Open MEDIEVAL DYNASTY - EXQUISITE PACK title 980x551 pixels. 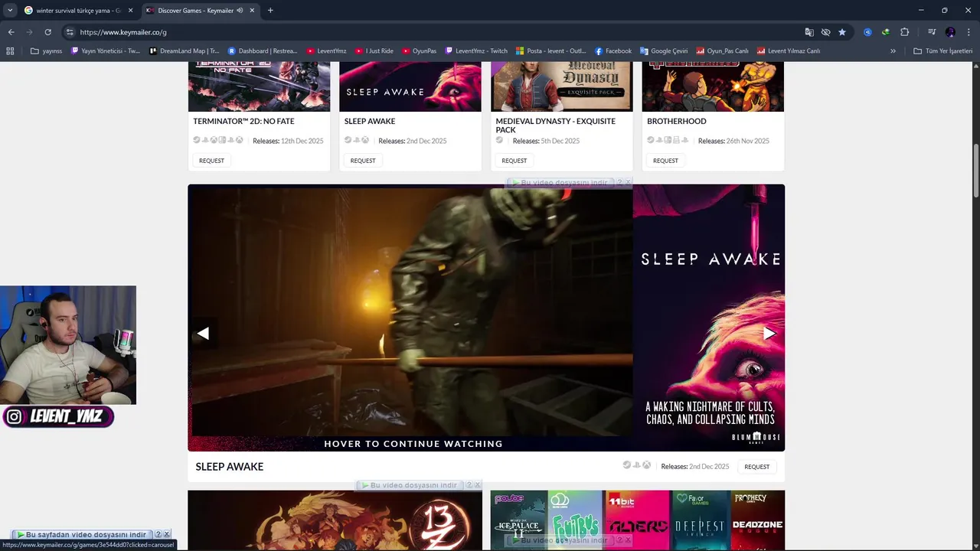[555, 126]
